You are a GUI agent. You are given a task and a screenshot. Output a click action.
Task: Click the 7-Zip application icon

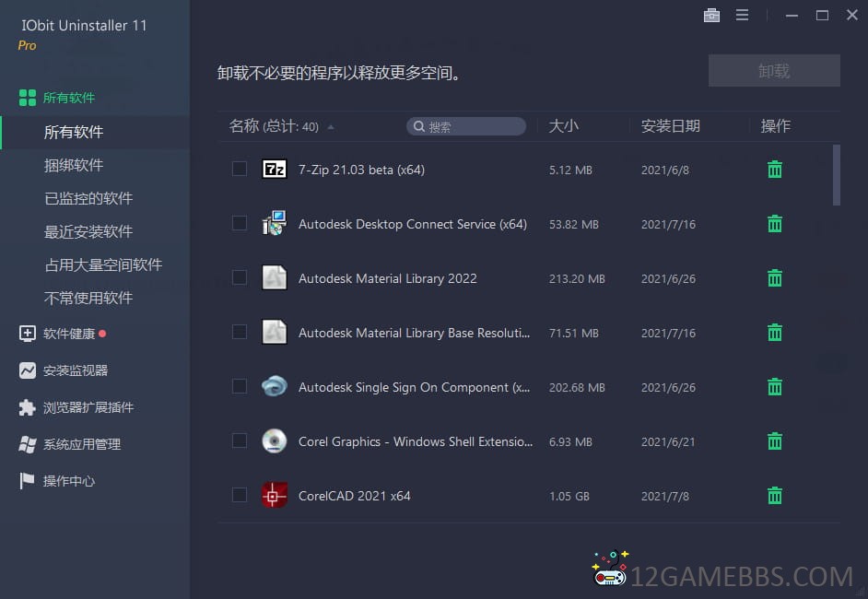click(x=274, y=169)
